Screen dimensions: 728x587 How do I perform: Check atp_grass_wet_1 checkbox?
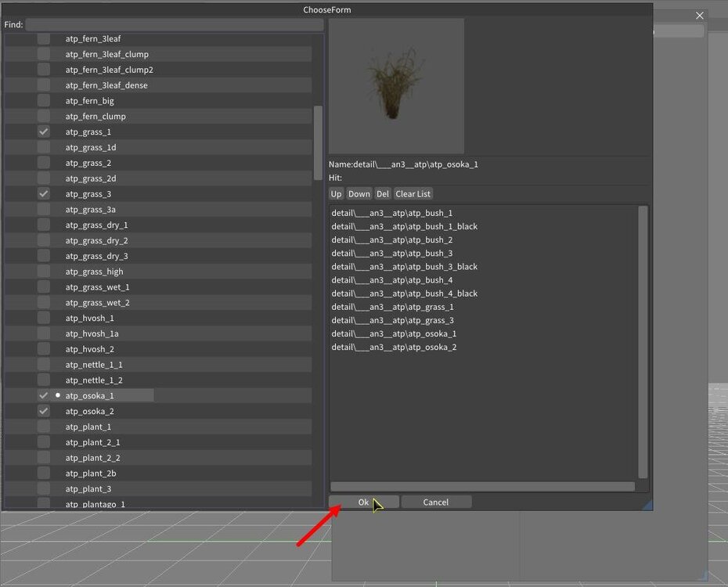44,287
